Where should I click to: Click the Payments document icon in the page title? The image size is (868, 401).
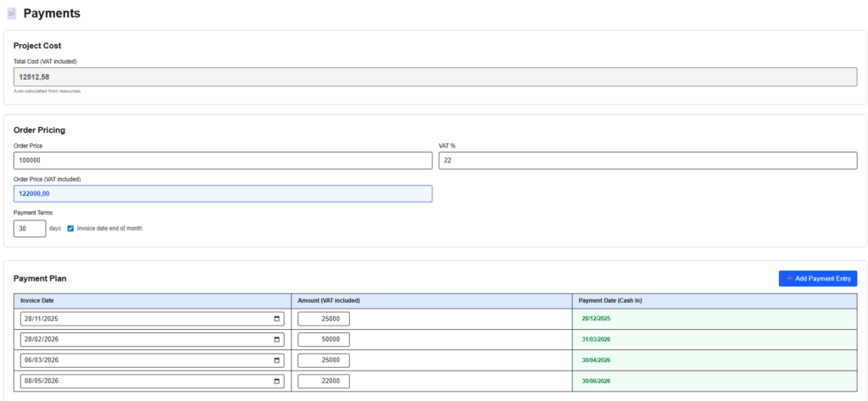(x=12, y=14)
